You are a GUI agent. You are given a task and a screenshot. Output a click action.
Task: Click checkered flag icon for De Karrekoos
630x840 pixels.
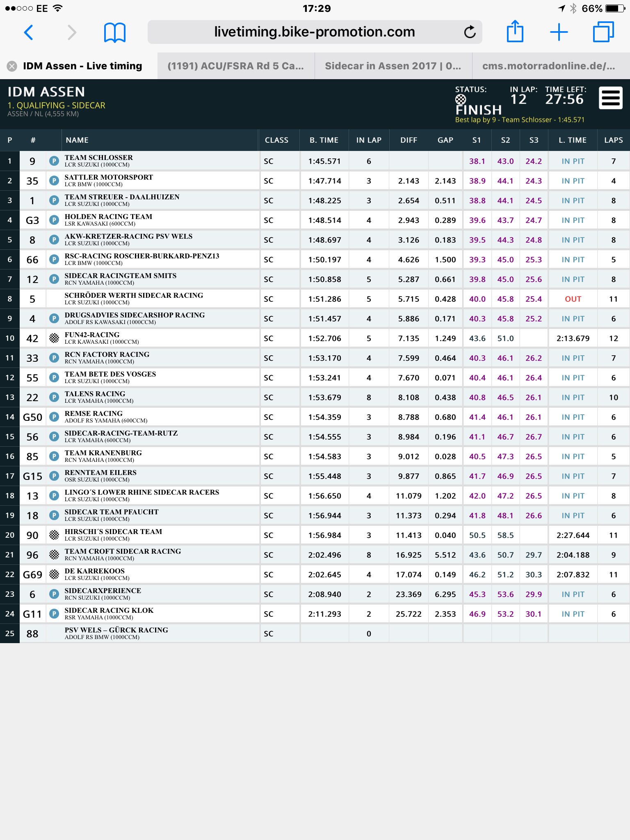(x=54, y=575)
